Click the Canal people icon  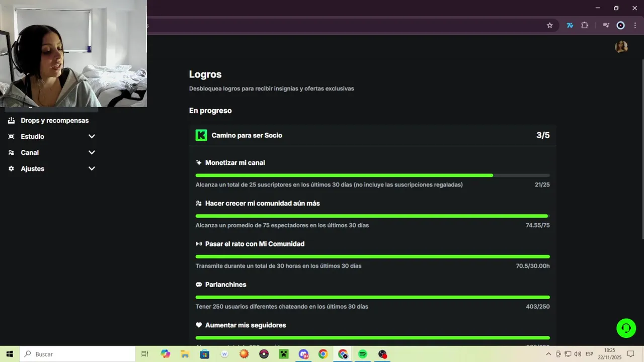coord(11,153)
